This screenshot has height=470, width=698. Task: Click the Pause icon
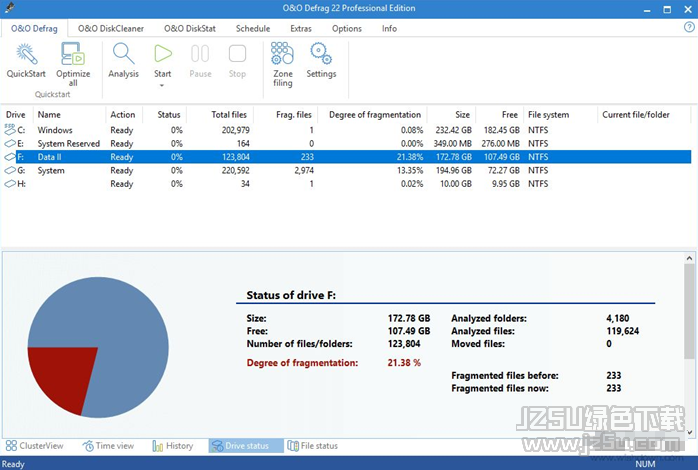click(x=200, y=53)
